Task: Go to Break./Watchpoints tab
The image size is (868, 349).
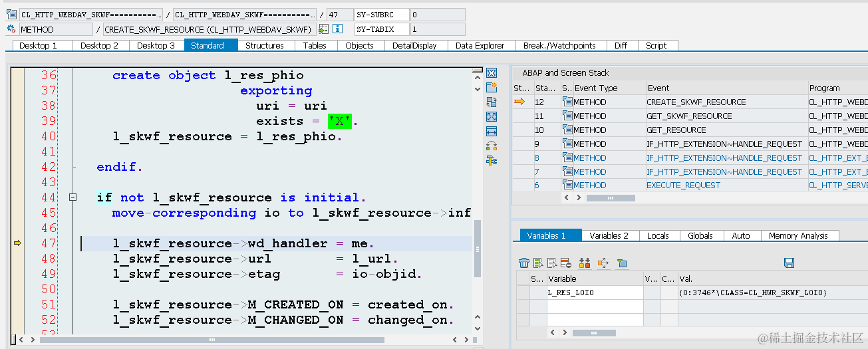Action: click(559, 45)
